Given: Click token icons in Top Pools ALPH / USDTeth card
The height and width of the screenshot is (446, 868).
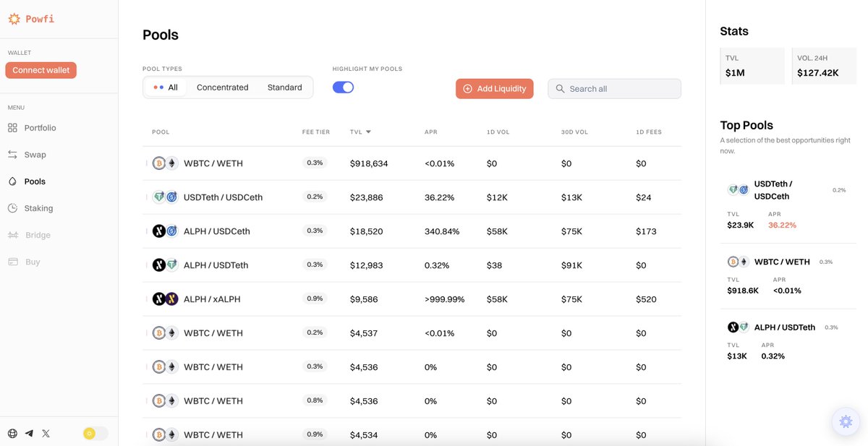Looking at the screenshot, I should pos(738,327).
